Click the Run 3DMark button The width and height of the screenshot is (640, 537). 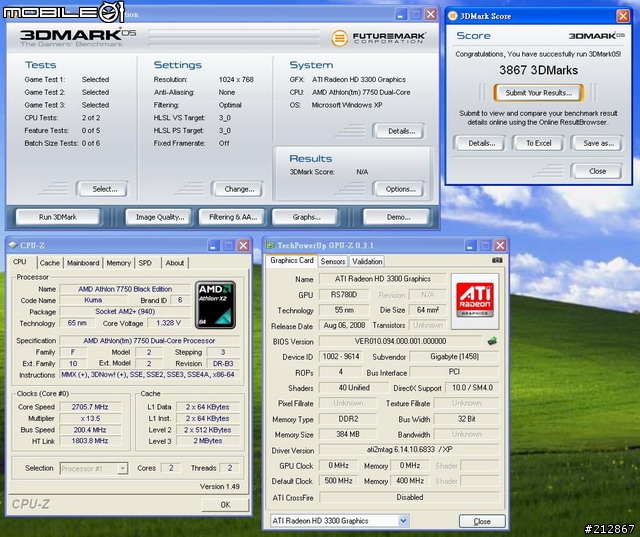(58, 217)
